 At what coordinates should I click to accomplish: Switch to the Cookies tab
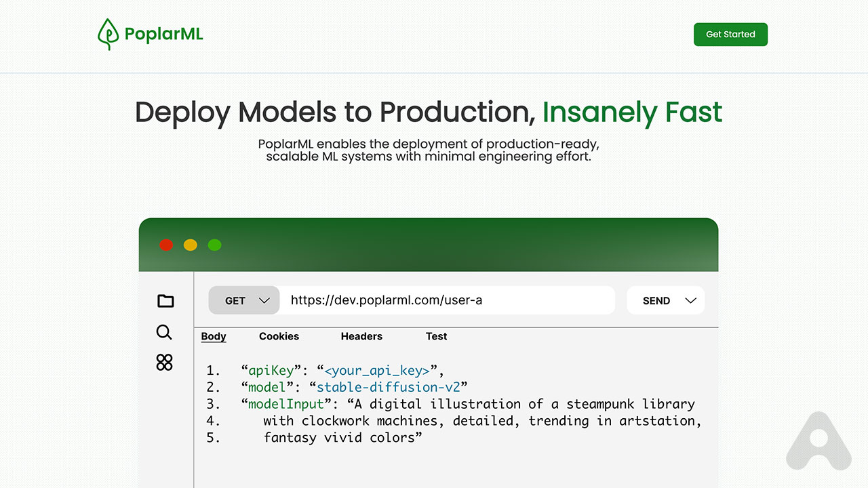tap(279, 336)
